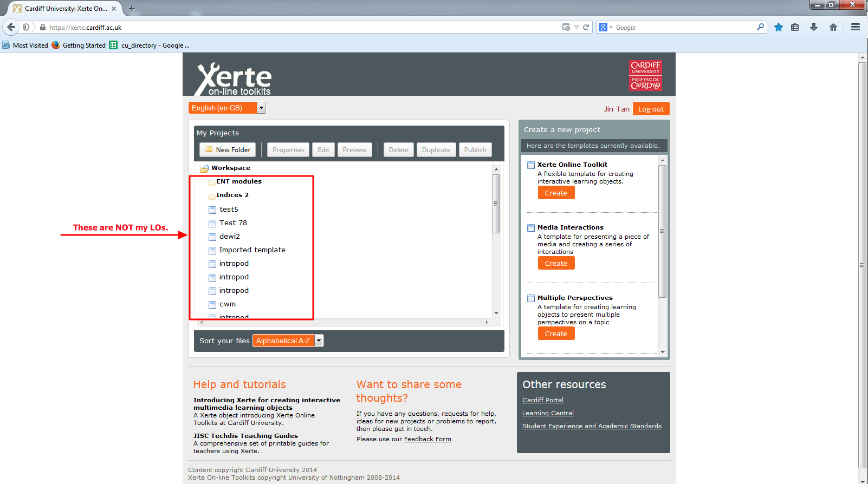868x484 pixels.
Task: Click the Google search engine icon
Action: [x=603, y=27]
